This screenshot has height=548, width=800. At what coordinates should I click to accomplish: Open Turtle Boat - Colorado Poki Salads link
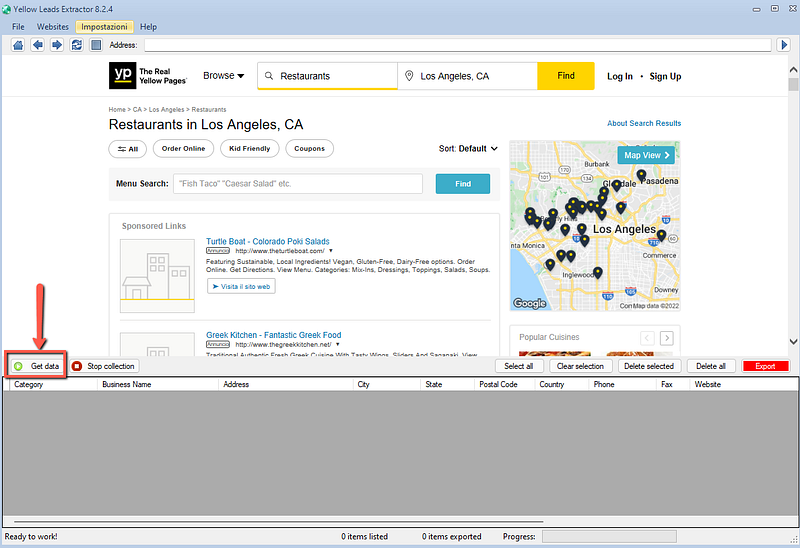point(267,241)
